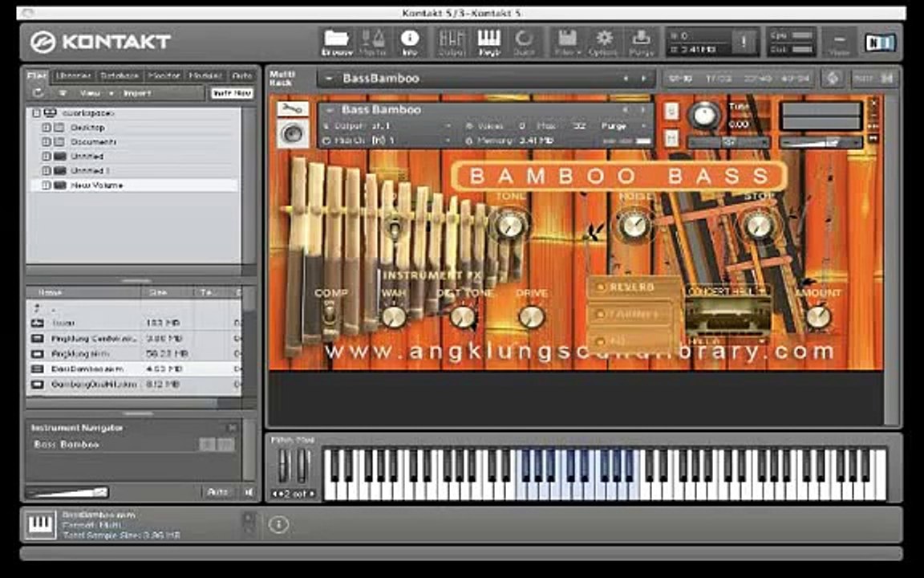Show the Output mixer icon
The height and width of the screenshot is (578, 924).
click(451, 43)
